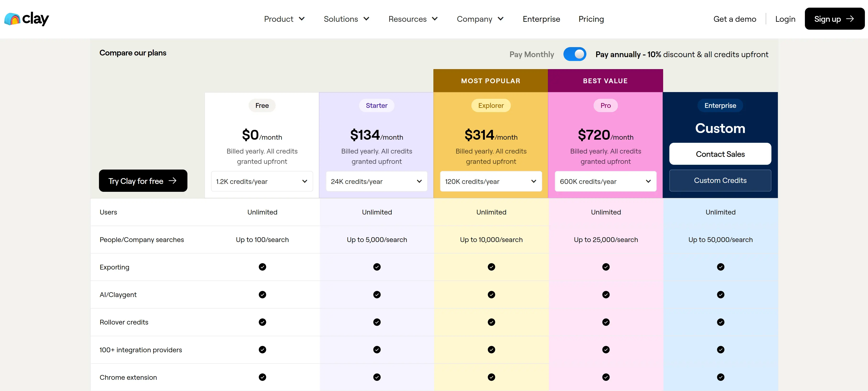Select Up to 50,000/search cell
868x391 pixels.
pyautogui.click(x=721, y=240)
